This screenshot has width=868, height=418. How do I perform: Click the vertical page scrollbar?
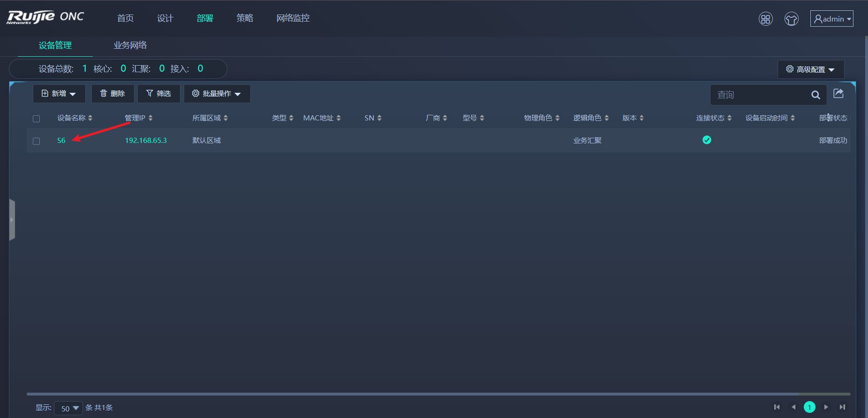click(x=866, y=227)
